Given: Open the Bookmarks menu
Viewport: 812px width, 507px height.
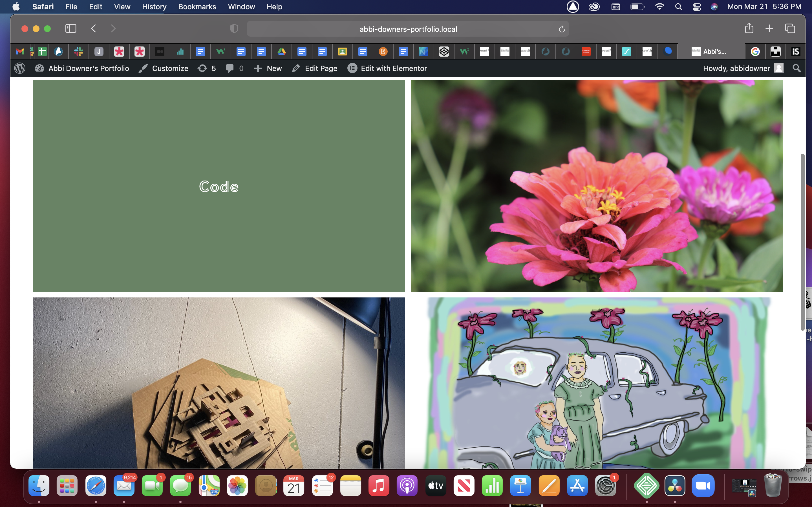Looking at the screenshot, I should (197, 7).
